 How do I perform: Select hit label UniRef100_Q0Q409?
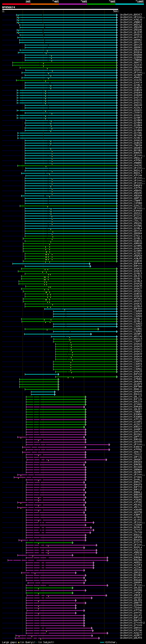click(131, 354)
